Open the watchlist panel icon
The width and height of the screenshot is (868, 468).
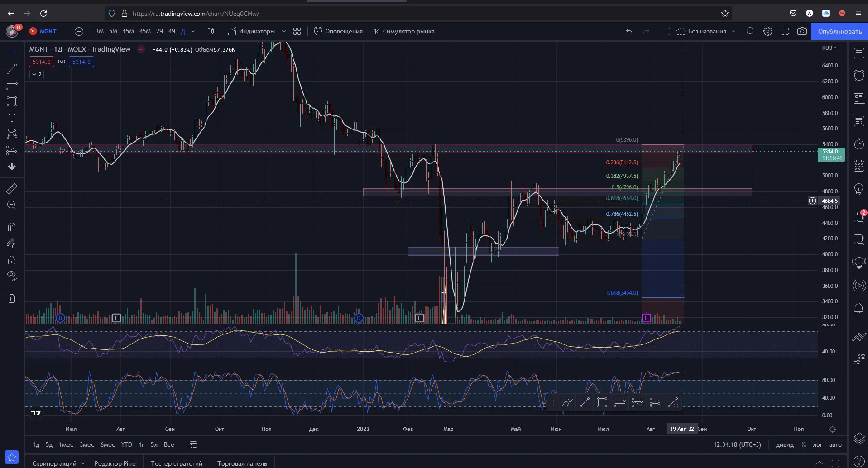pos(859,53)
